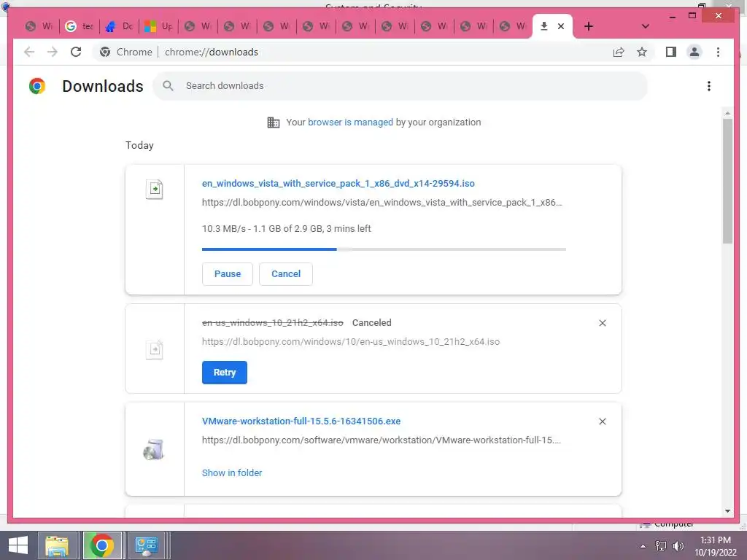The height and width of the screenshot is (560, 747).
Task: Show VMware installer in folder
Action: tap(232, 472)
